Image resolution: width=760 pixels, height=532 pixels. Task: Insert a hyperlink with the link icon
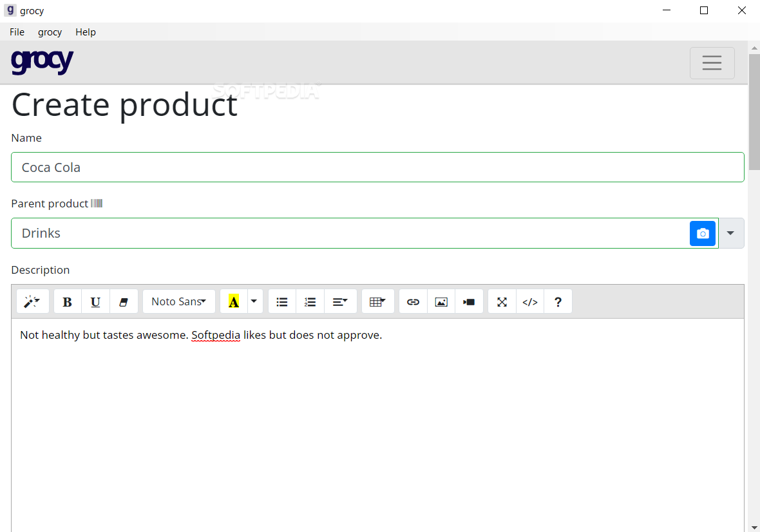[x=413, y=301]
